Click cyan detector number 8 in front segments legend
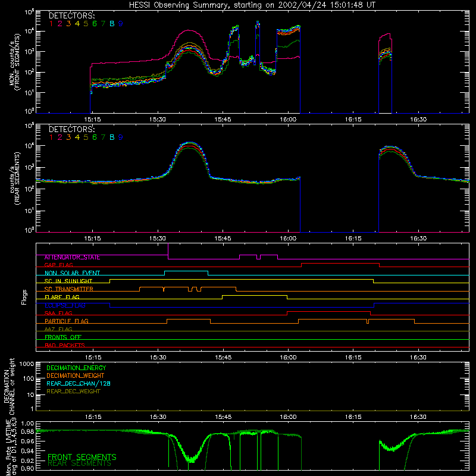The height and width of the screenshot is (476, 476). tap(112, 24)
